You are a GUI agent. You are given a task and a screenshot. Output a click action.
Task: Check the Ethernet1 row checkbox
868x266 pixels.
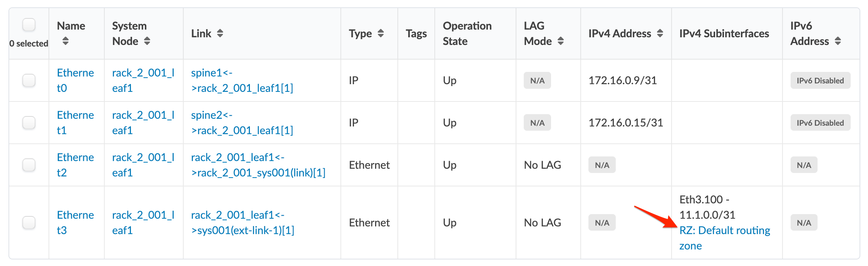[29, 123]
